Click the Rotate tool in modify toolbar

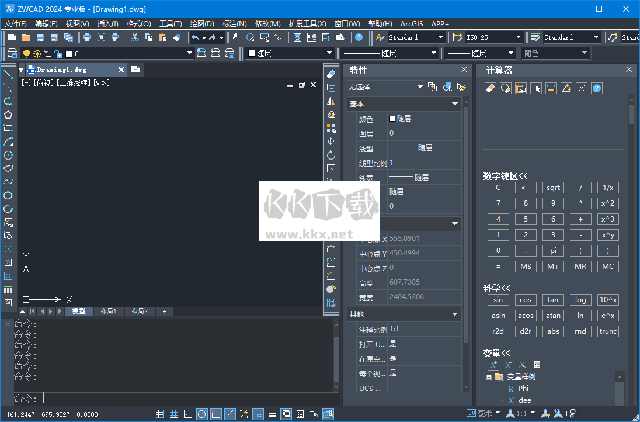click(331, 155)
